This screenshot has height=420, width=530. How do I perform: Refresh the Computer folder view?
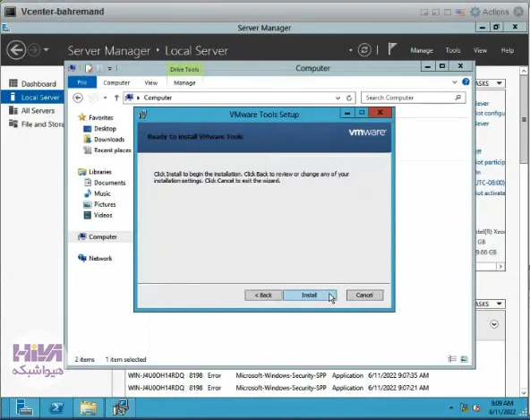coord(349,99)
